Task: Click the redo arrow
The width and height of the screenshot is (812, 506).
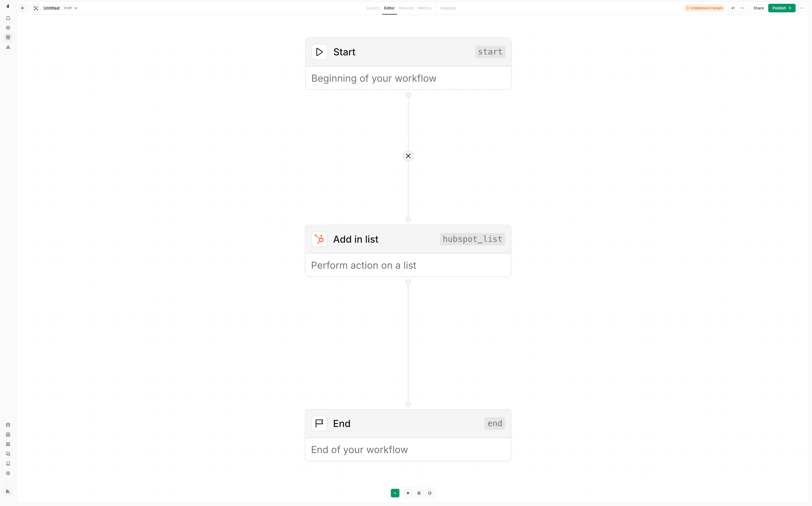Action: (742, 8)
